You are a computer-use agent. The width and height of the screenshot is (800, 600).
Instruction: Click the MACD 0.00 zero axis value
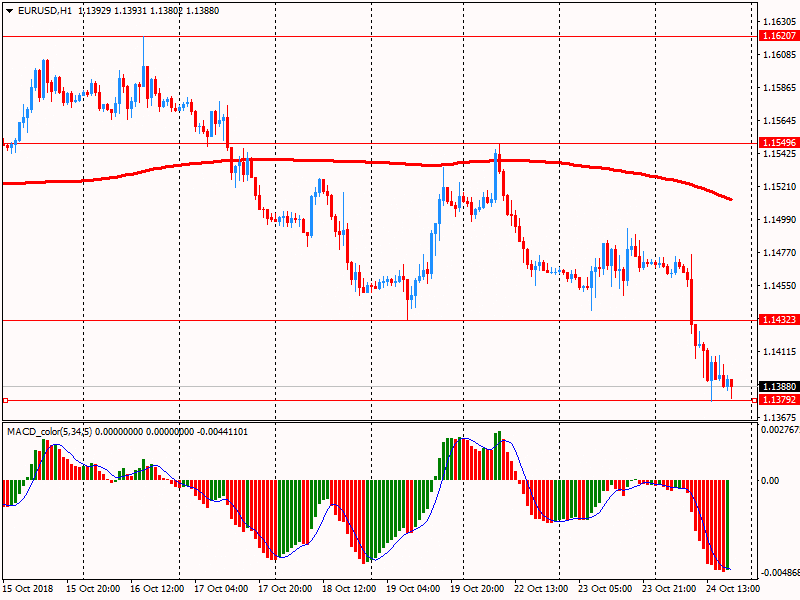(770, 480)
